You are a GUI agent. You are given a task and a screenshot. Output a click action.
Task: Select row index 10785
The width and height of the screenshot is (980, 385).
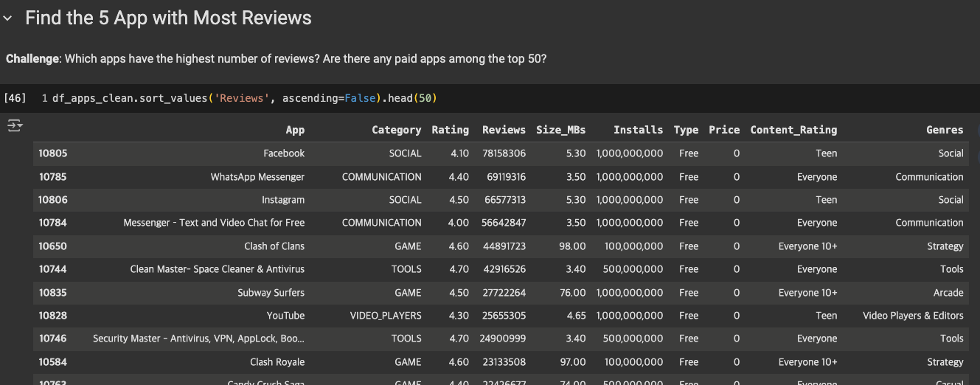point(53,177)
